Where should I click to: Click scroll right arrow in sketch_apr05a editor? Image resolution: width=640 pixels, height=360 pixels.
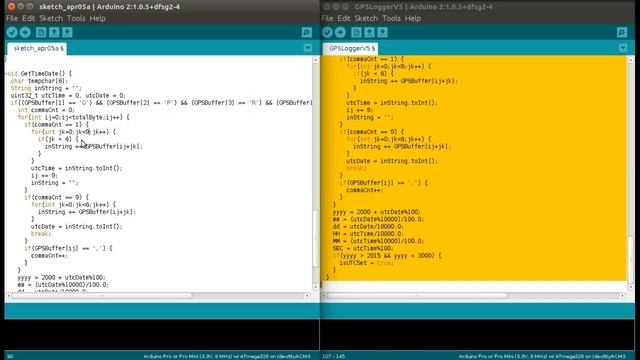pos(307,296)
